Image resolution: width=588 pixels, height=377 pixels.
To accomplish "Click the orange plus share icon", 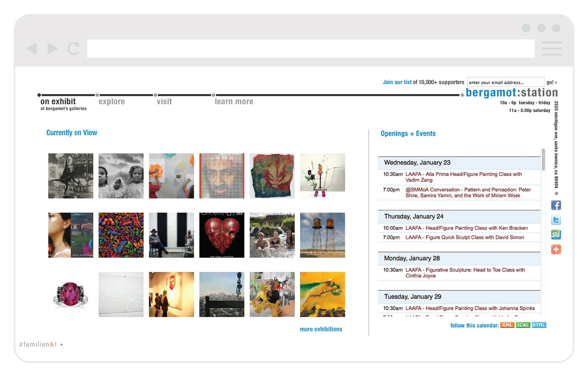I will (556, 249).
